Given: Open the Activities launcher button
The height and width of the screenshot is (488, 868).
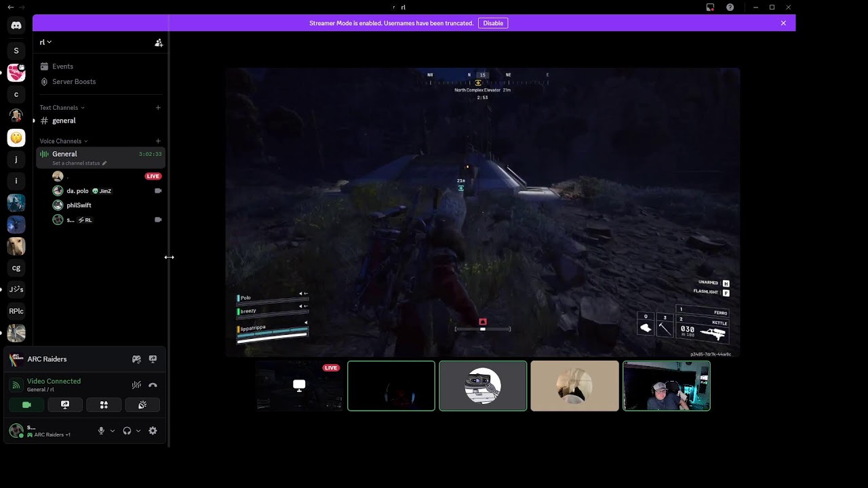Looking at the screenshot, I should coord(104,405).
